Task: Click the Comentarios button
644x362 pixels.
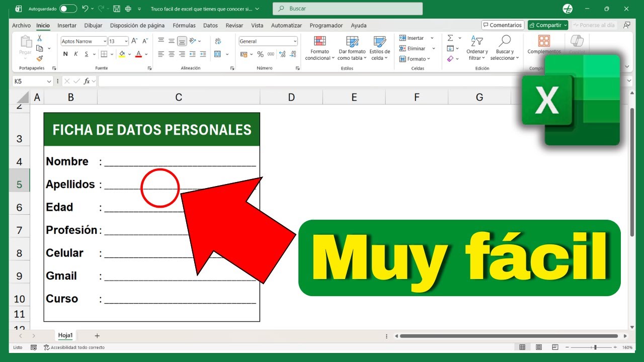Action: (x=503, y=25)
